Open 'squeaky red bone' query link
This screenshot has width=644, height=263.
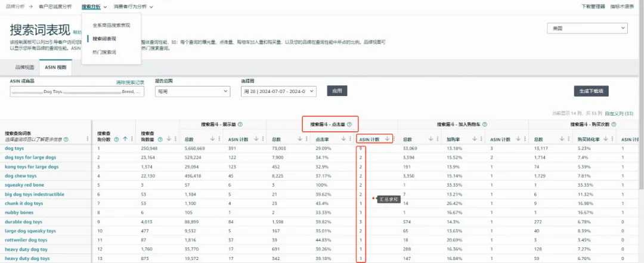coord(24,185)
